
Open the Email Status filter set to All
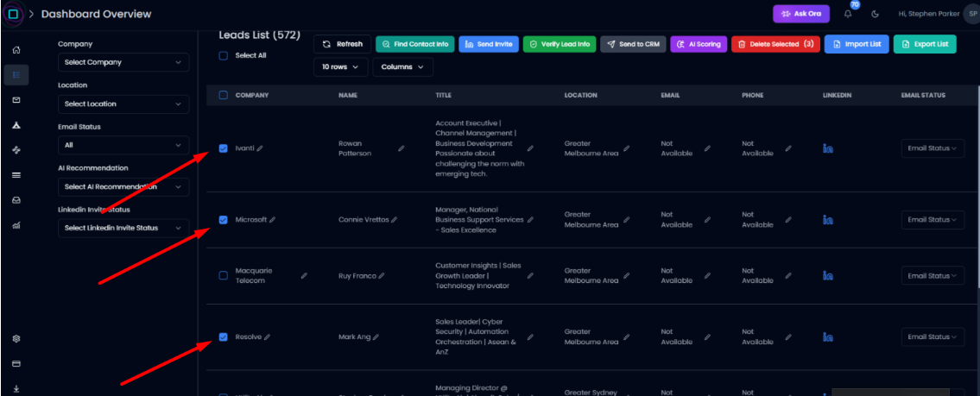point(123,145)
